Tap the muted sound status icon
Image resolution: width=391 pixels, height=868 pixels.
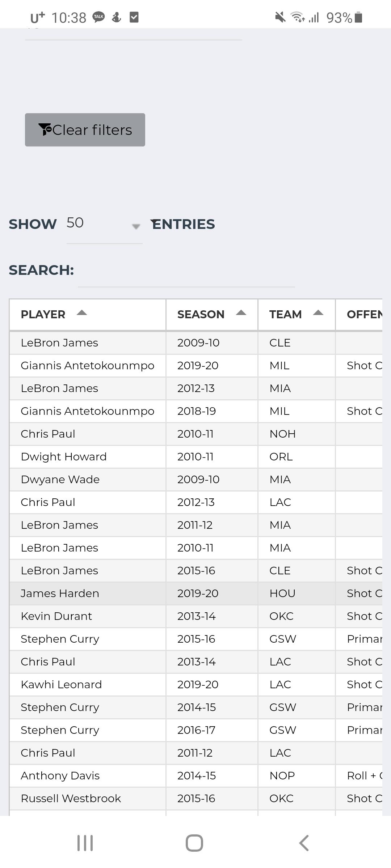(280, 17)
